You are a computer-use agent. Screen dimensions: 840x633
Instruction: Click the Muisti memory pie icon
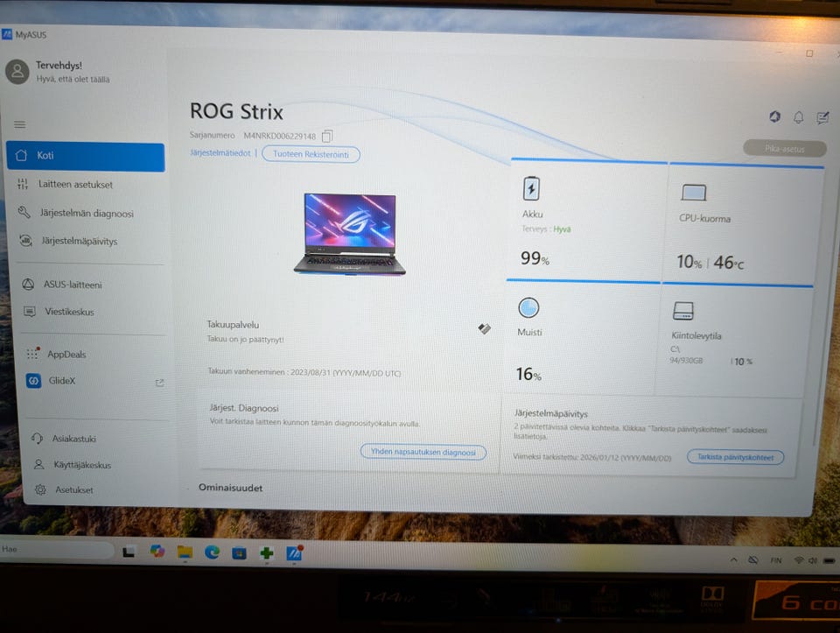click(x=528, y=308)
